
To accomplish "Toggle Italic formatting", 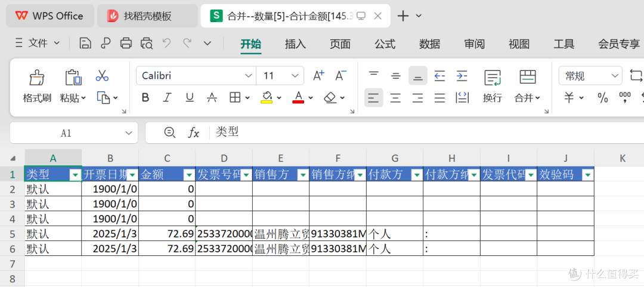I will click(167, 97).
